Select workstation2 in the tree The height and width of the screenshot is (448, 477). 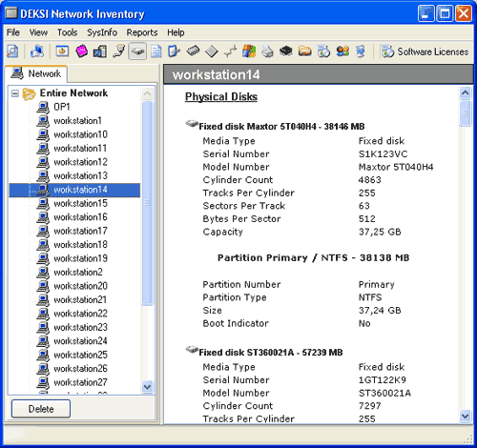pos(78,273)
